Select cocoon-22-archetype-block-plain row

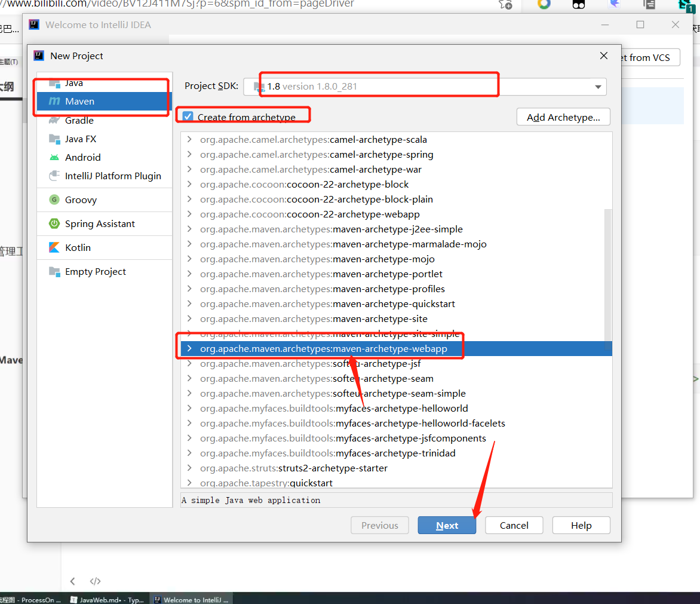click(397, 199)
